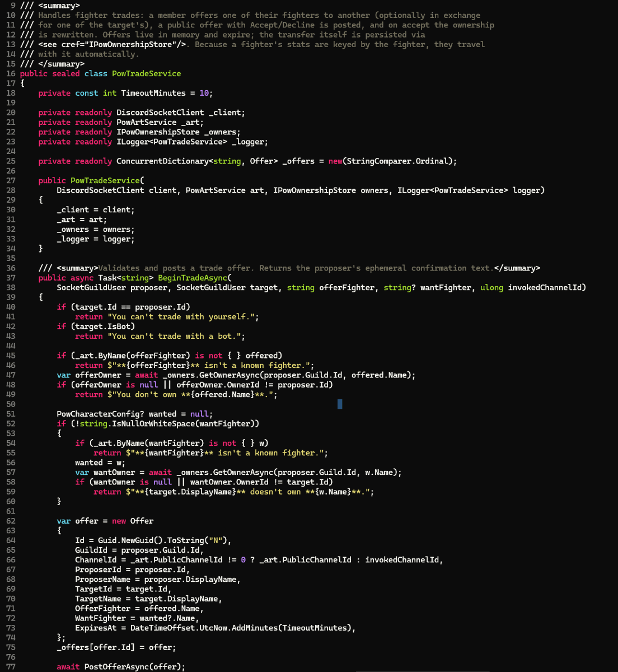Click the string "You can't trade with yourself."
This screenshot has width=618, height=672.
click(x=181, y=317)
